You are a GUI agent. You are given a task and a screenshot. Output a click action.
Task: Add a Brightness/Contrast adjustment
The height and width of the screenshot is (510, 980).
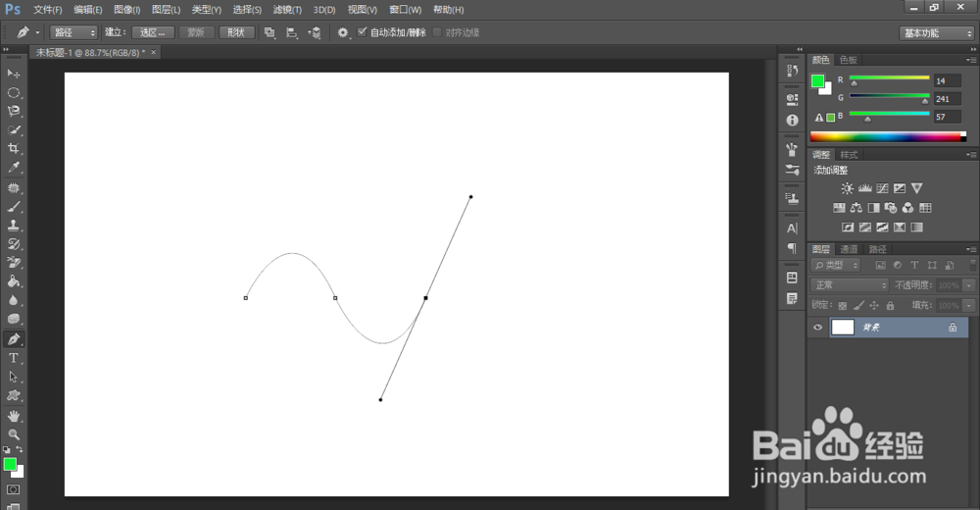[x=847, y=188]
